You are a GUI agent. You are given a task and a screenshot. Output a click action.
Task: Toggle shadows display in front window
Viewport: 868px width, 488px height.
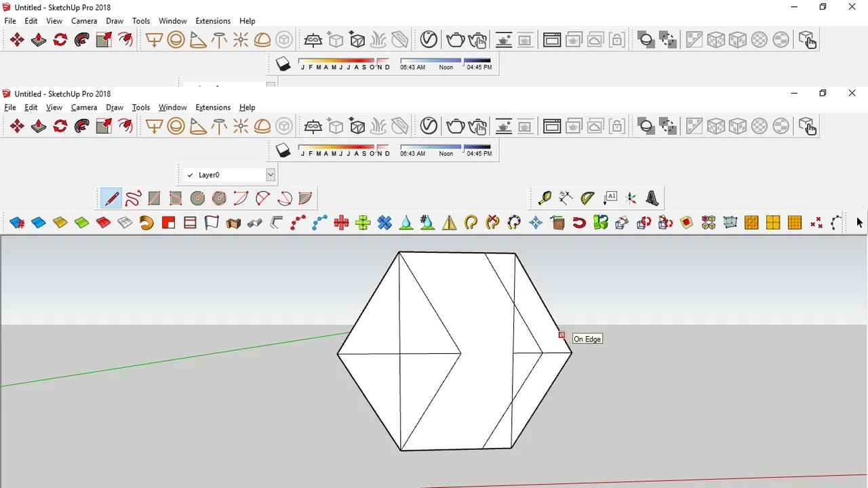[x=283, y=150]
